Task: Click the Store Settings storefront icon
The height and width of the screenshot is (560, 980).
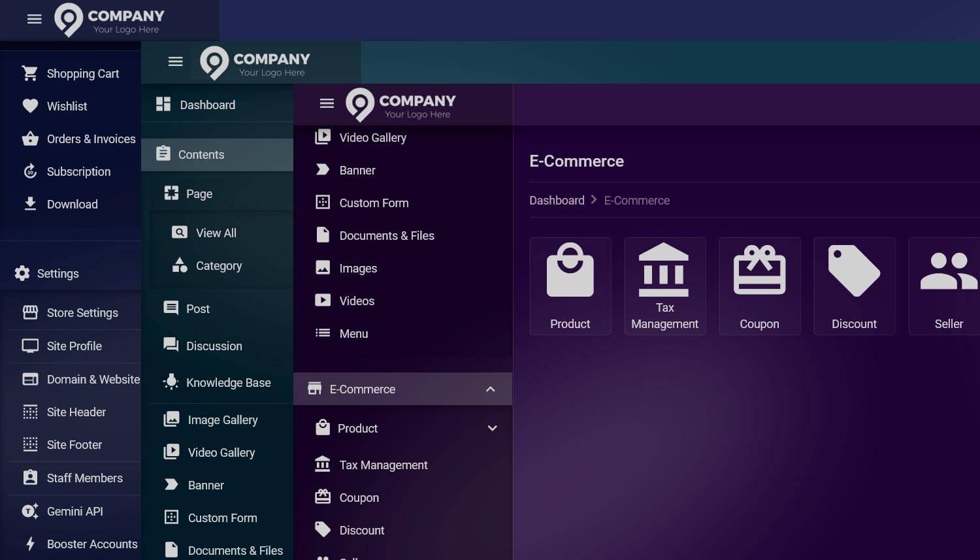Action: (30, 312)
